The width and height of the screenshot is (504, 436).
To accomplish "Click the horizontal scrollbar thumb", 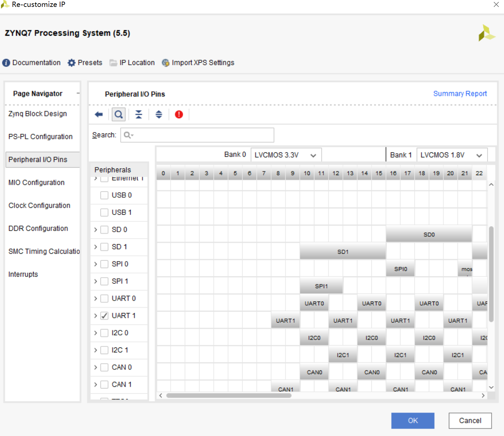I will coord(229,395).
